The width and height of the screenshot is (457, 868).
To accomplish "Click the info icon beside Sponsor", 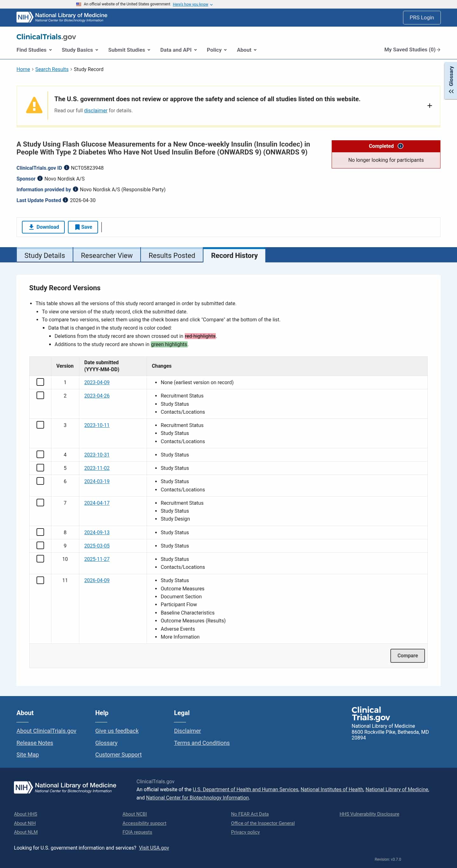I will [x=40, y=178].
